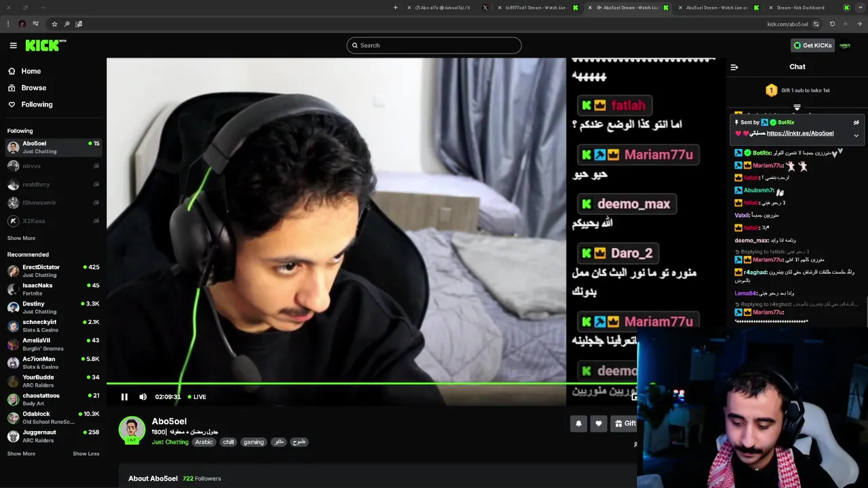The image size is (868, 488).
Task: Select the gaming tag
Action: 254,442
